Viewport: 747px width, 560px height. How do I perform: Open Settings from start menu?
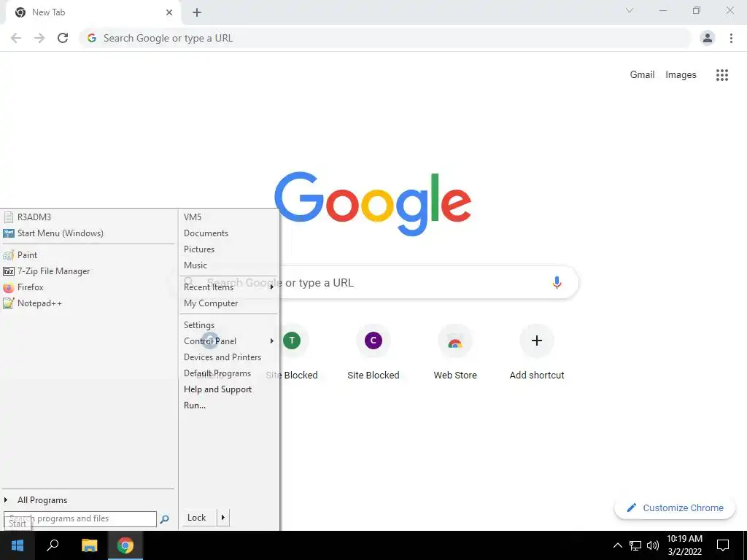pyautogui.click(x=199, y=325)
